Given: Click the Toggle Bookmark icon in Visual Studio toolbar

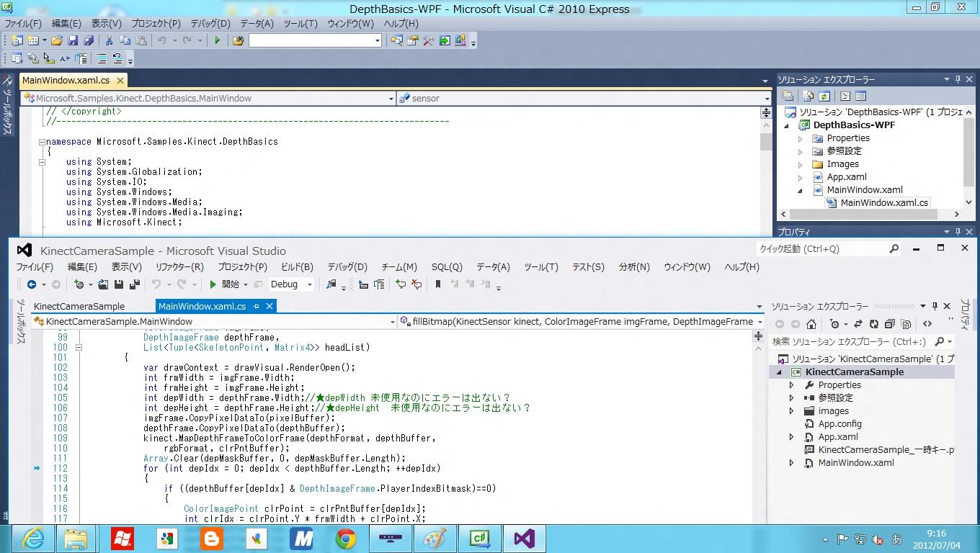Looking at the screenshot, I should [x=437, y=284].
